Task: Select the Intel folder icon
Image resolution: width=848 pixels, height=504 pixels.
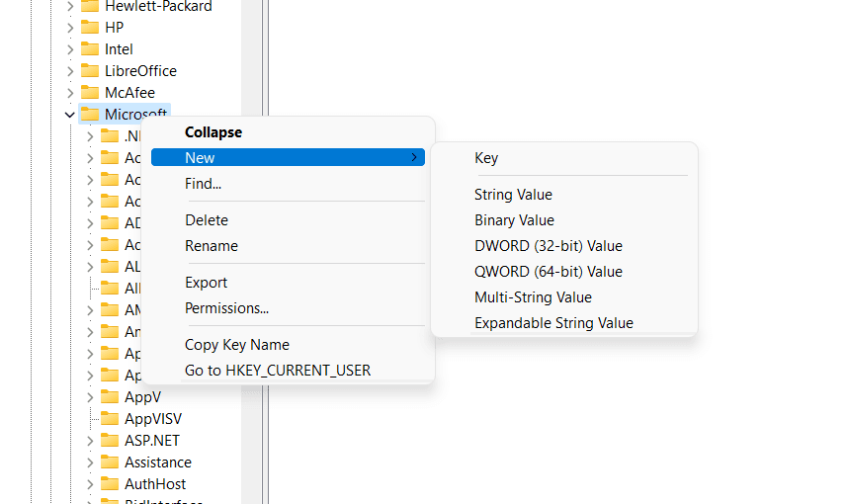Action: pyautogui.click(x=90, y=49)
